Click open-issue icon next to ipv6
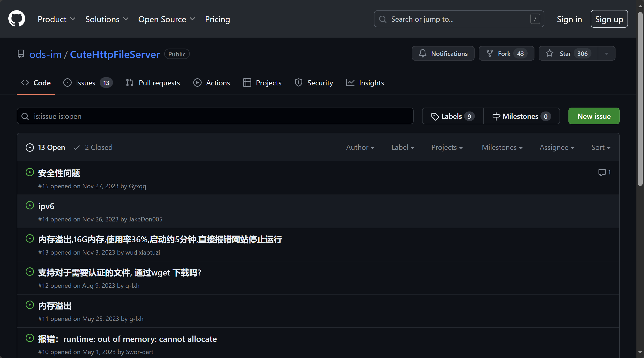The height and width of the screenshot is (358, 644). (x=30, y=205)
